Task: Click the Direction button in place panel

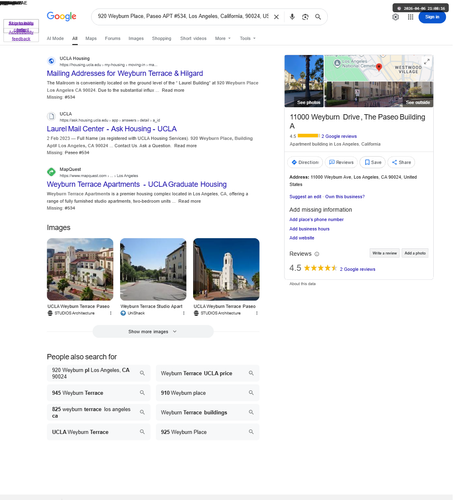Action: click(x=305, y=162)
